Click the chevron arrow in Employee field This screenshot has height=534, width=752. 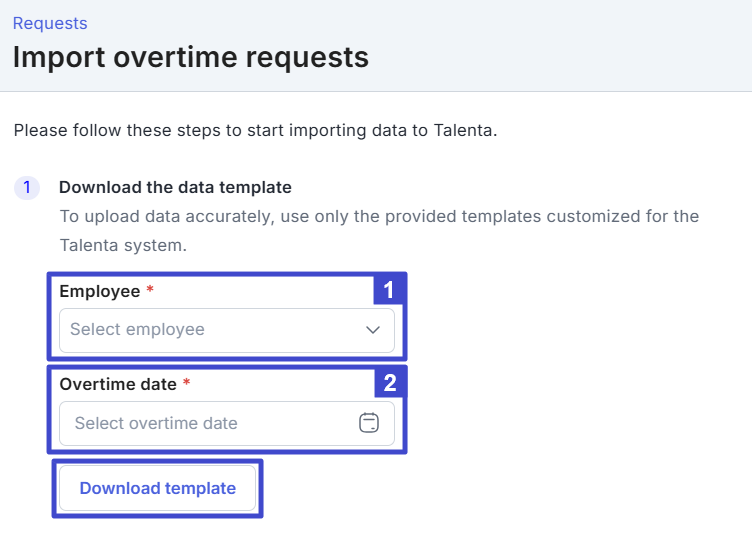(x=373, y=330)
